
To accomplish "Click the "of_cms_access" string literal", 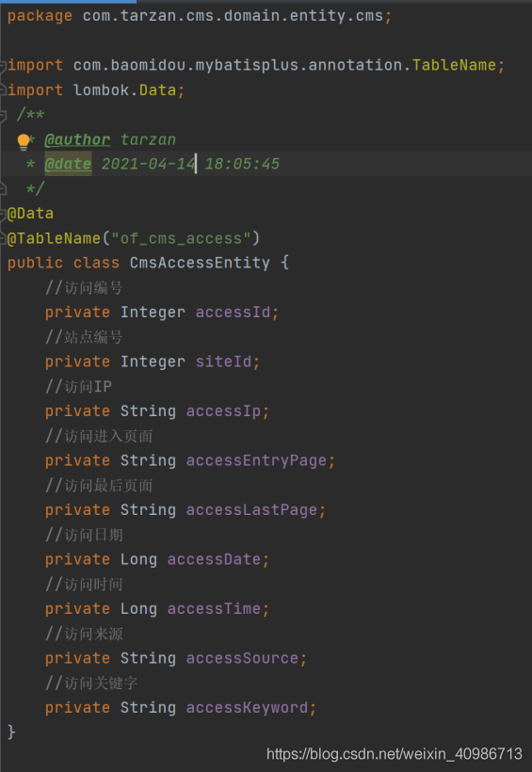I will coord(181,239).
